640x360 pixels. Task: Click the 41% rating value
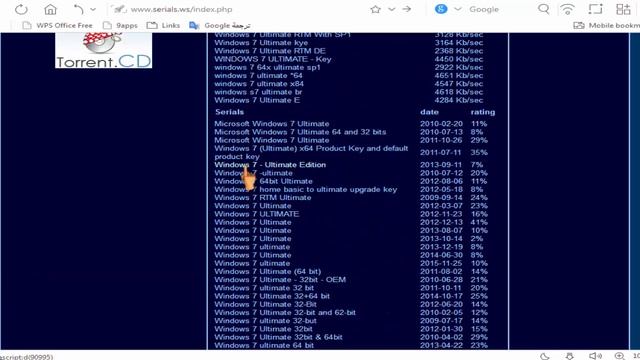tap(479, 222)
